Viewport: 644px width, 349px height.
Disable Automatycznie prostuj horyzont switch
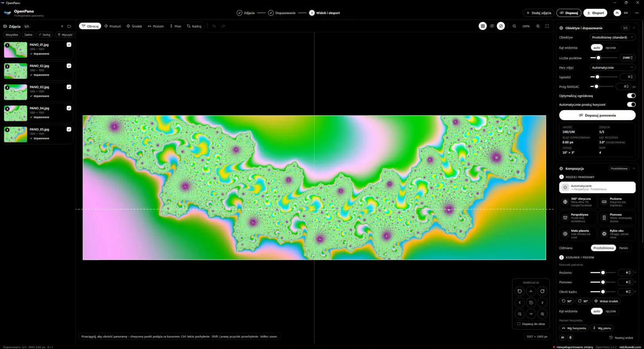631,105
